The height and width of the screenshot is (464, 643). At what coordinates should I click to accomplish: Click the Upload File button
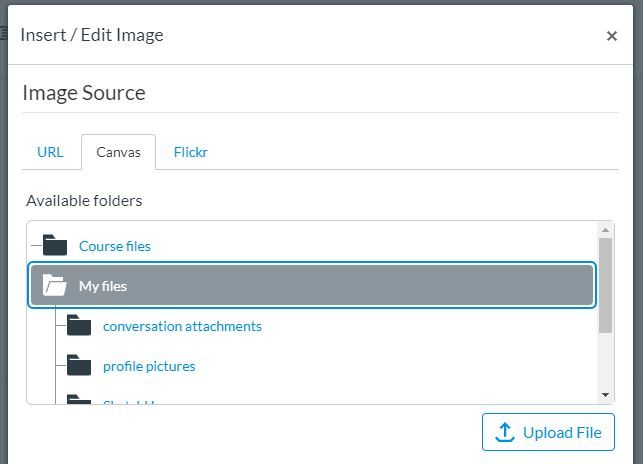[548, 432]
